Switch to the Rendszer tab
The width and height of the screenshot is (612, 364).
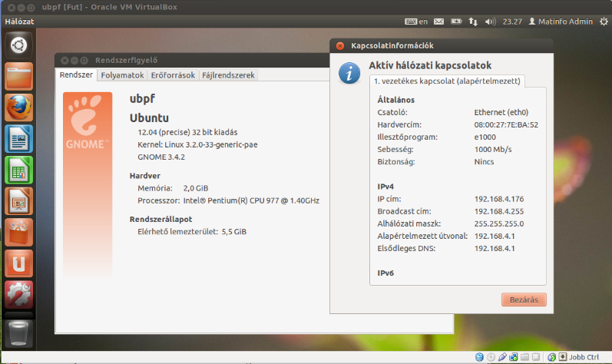[76, 74]
